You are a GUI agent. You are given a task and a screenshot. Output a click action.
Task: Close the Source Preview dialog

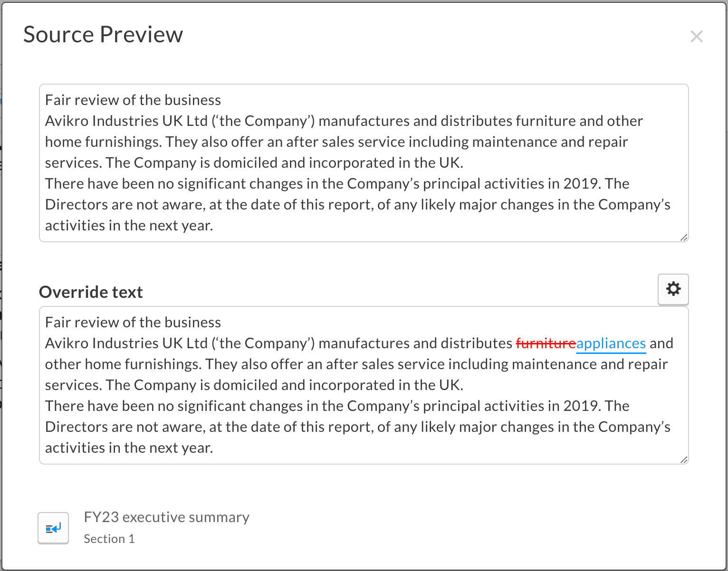tap(696, 36)
